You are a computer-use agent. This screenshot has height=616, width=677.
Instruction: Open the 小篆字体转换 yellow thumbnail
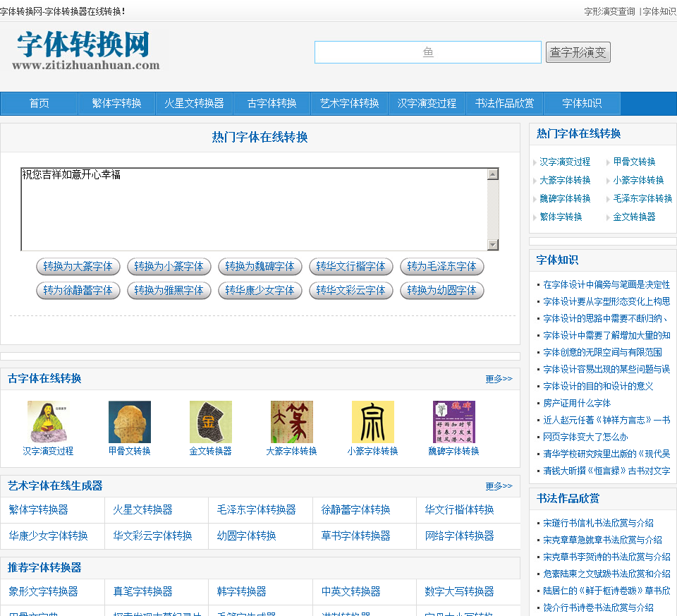[x=373, y=422]
